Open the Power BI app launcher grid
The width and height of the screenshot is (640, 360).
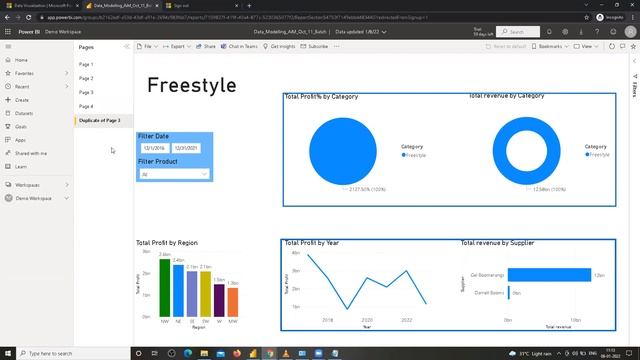click(8, 31)
